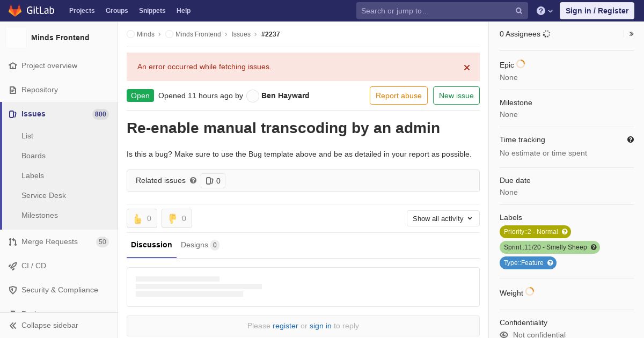Click the Minds Frontend project avatar

click(x=16, y=38)
